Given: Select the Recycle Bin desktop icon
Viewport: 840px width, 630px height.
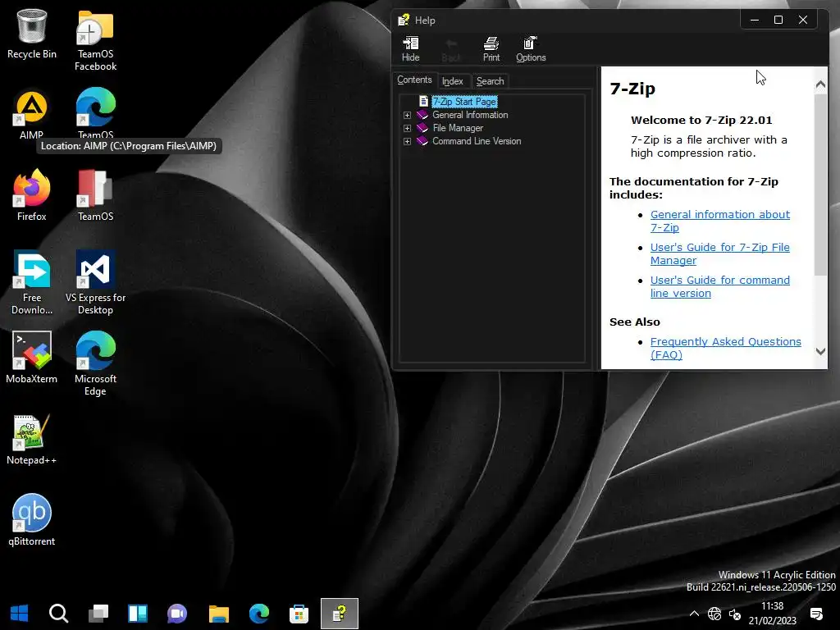Looking at the screenshot, I should tap(32, 34).
